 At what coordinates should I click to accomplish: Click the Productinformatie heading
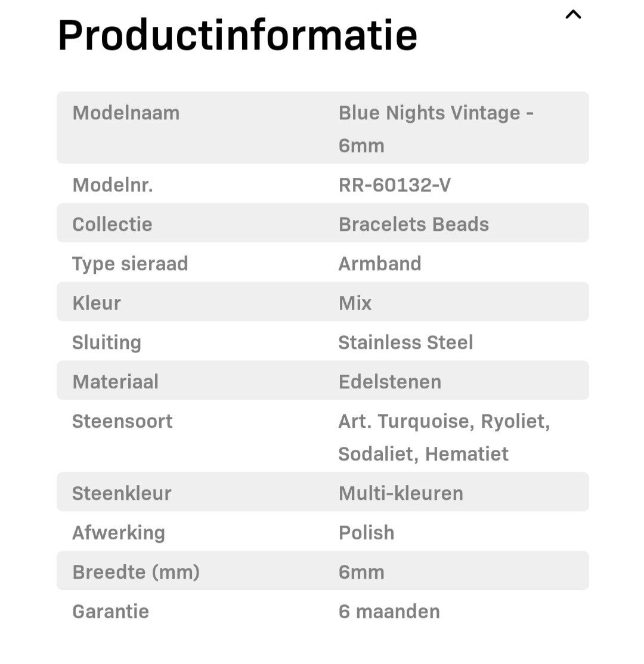pyautogui.click(x=237, y=35)
